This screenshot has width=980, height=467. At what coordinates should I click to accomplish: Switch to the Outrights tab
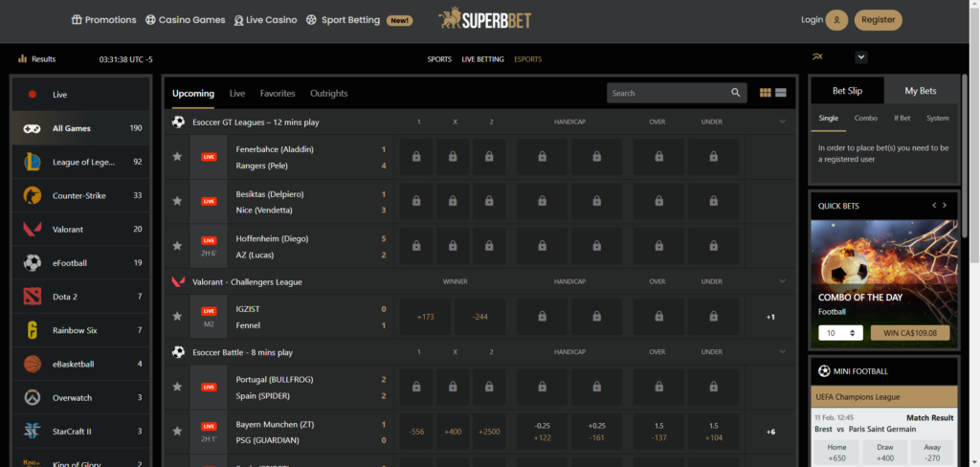click(329, 94)
